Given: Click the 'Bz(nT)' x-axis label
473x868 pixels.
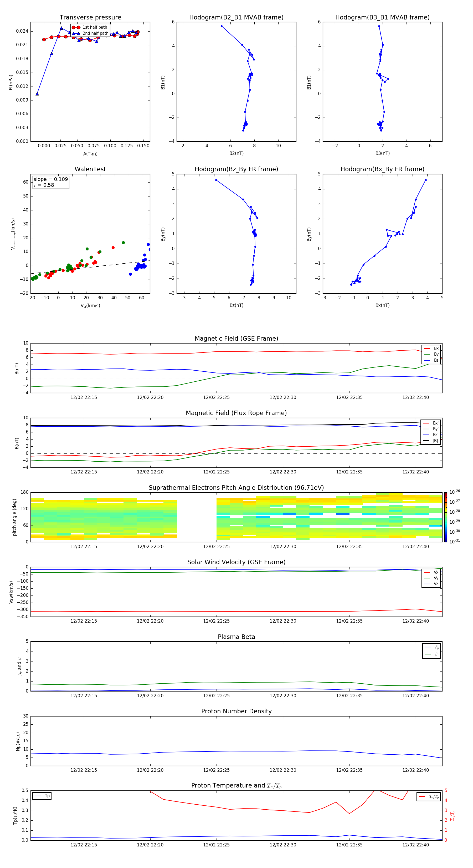Looking at the screenshot, I should [236, 306].
